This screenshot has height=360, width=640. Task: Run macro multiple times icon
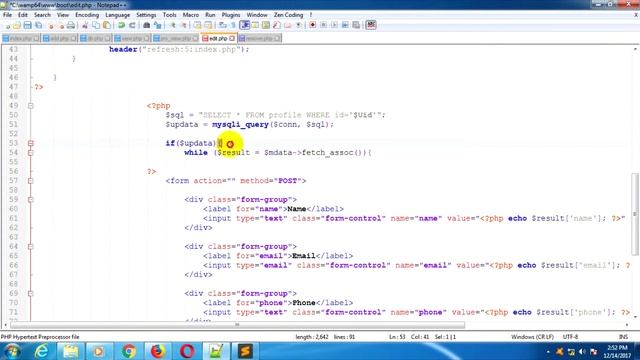pyautogui.click(x=345, y=25)
